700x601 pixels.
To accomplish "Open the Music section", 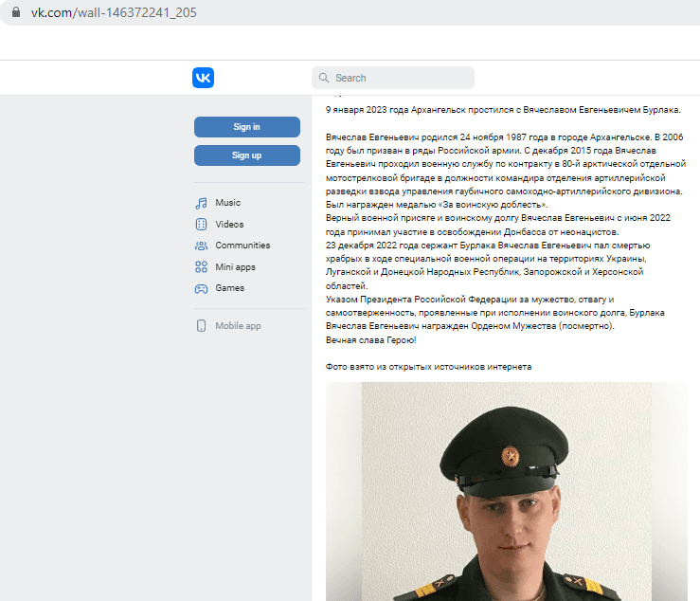I will click(227, 203).
